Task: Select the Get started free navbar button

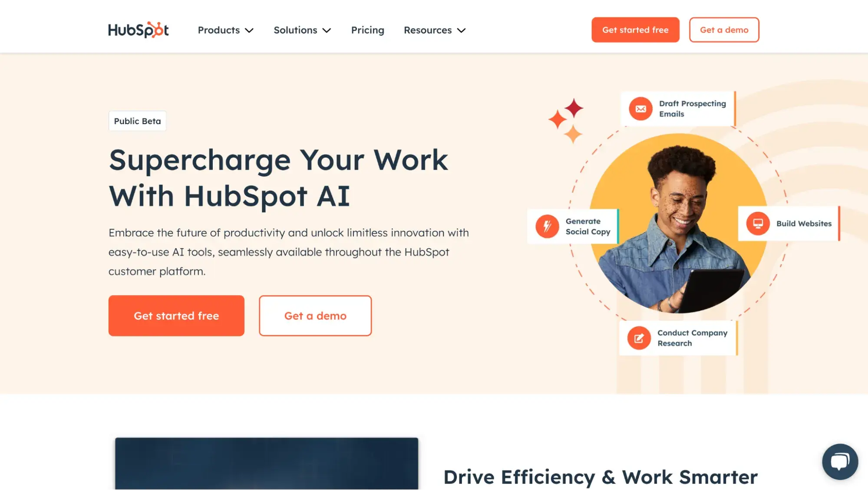Action: (x=636, y=30)
